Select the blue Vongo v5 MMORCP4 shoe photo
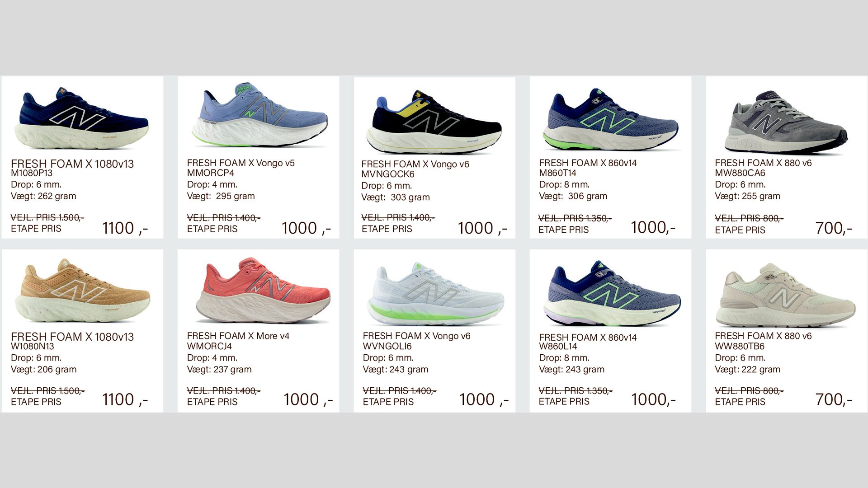868x488 pixels. (x=259, y=115)
